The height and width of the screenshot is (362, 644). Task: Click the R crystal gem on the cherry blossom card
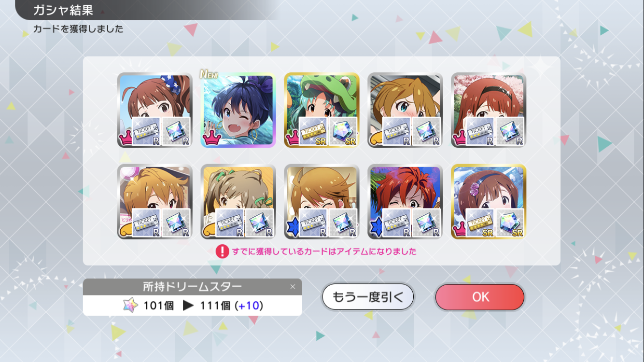pos(510,131)
